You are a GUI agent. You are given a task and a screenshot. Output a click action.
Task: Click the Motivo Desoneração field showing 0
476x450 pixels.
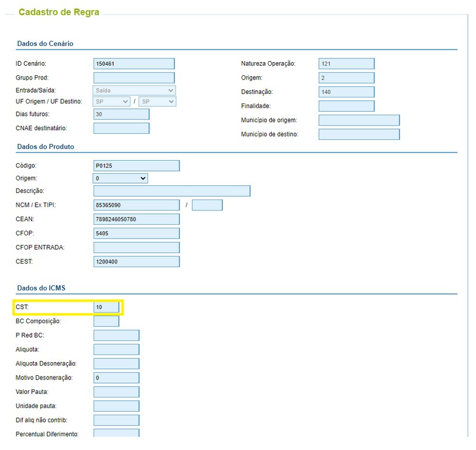click(116, 378)
